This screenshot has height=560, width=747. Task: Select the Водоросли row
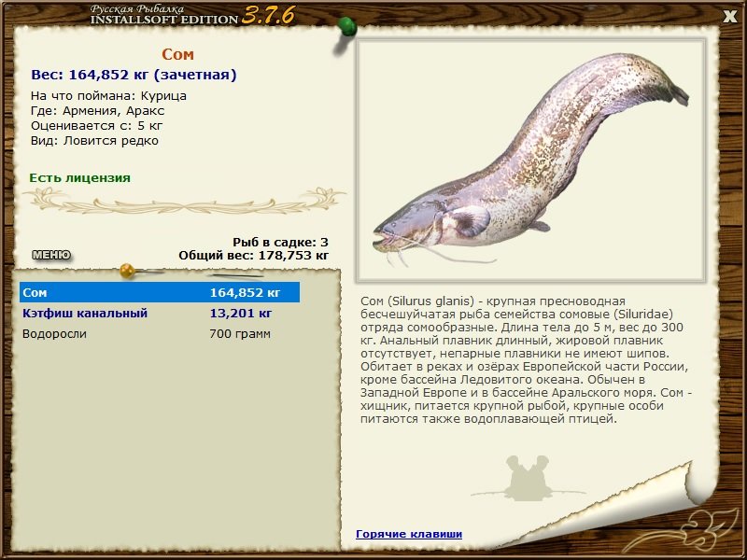(x=160, y=333)
